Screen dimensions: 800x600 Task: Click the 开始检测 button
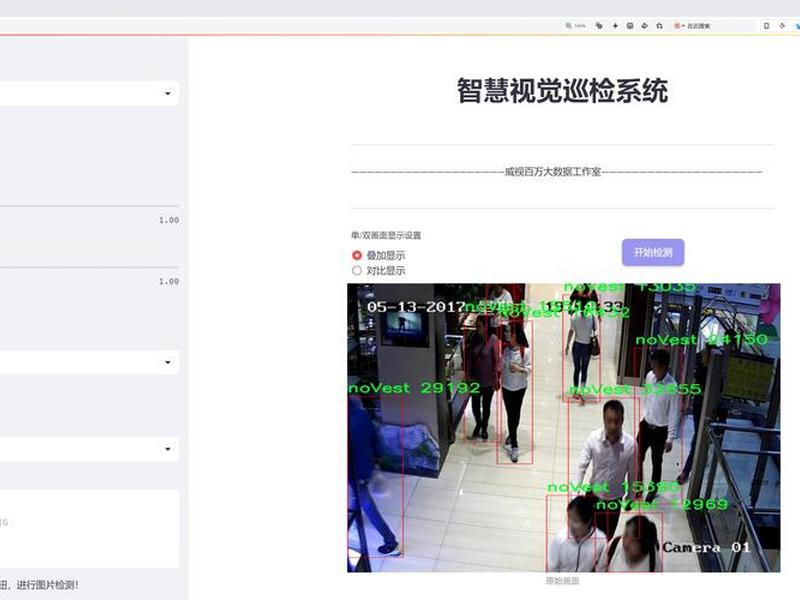click(653, 252)
